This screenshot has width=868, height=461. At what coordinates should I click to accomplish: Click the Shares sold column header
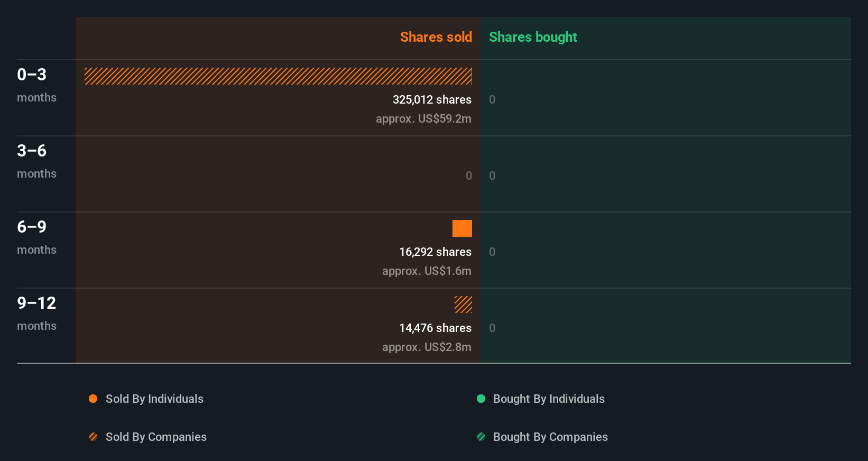tap(436, 37)
